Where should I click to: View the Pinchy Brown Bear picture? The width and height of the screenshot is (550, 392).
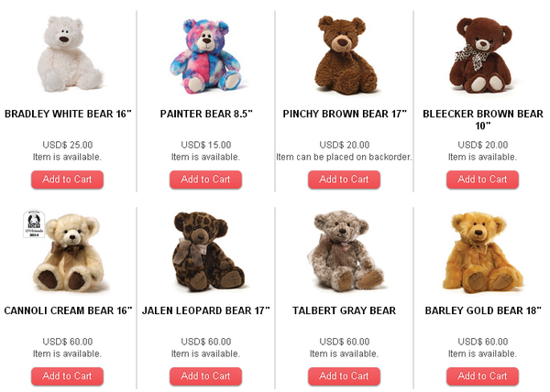[346, 55]
